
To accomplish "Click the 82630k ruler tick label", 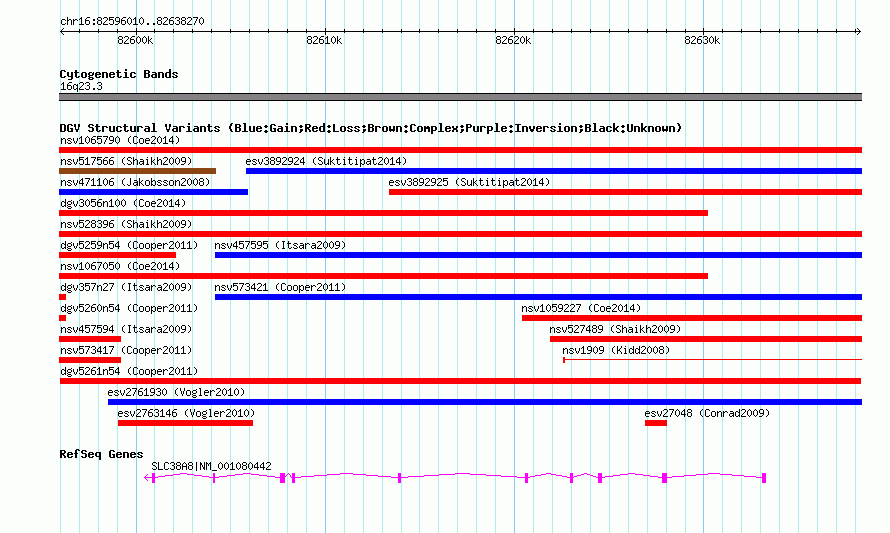I will point(702,40).
